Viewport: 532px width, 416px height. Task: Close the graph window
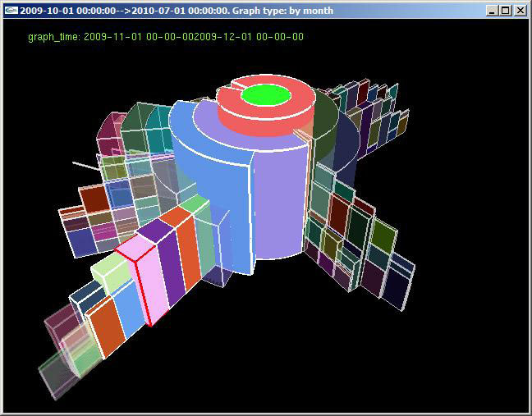click(x=521, y=11)
